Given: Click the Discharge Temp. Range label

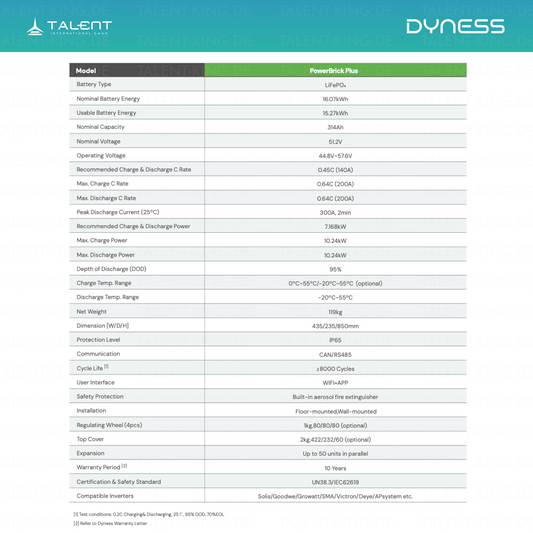Looking at the screenshot, I should click(108, 297).
